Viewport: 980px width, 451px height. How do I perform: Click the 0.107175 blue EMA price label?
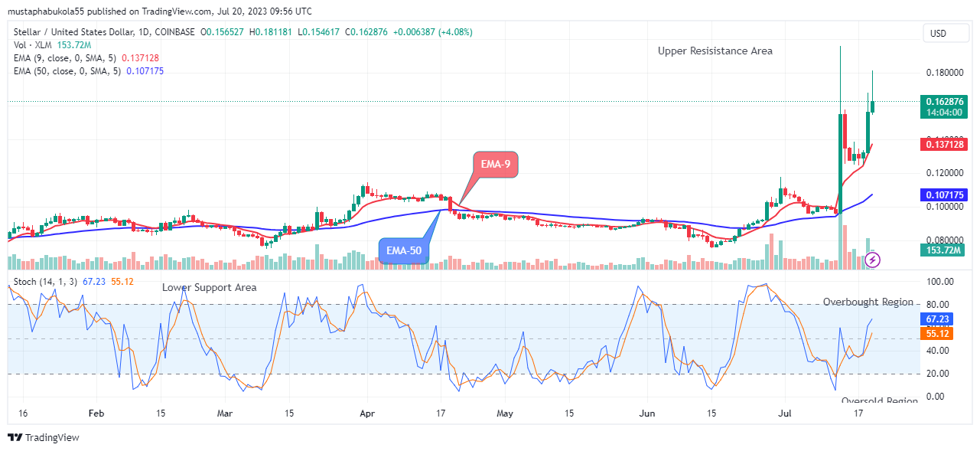tap(945, 195)
